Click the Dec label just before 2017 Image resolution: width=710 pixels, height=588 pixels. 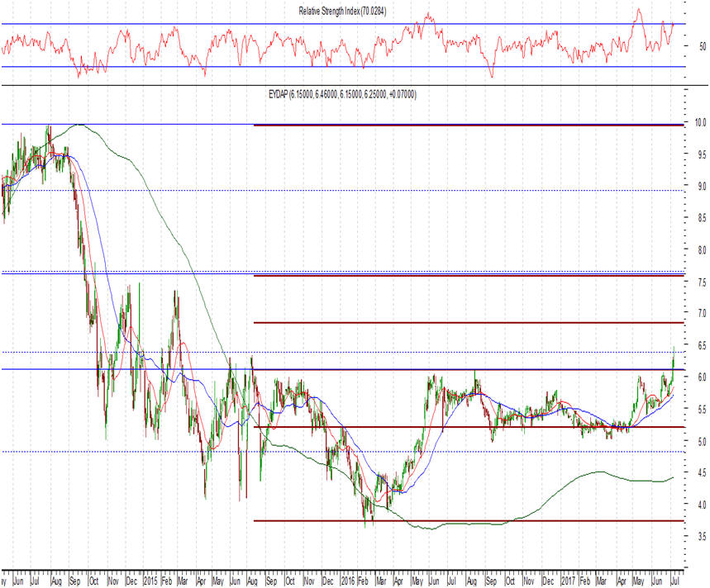(548, 581)
